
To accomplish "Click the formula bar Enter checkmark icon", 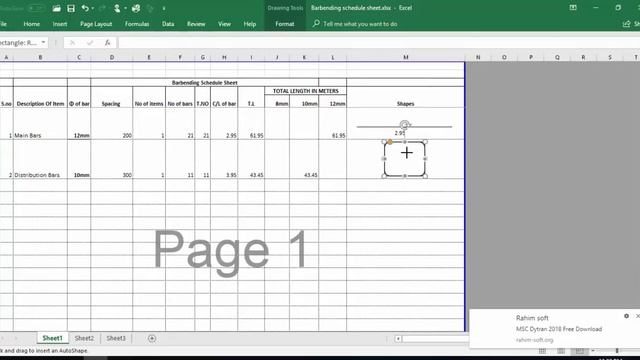I will tap(90, 42).
